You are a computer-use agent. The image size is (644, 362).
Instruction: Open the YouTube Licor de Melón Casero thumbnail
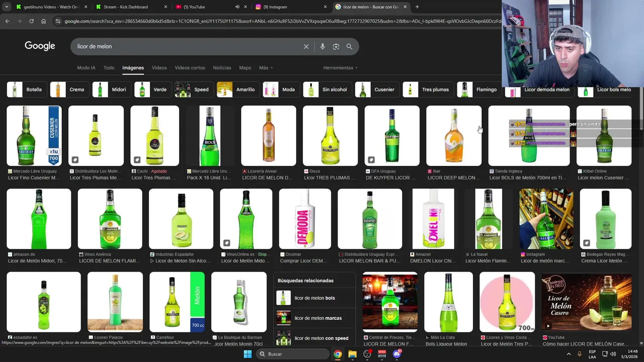[x=587, y=302]
